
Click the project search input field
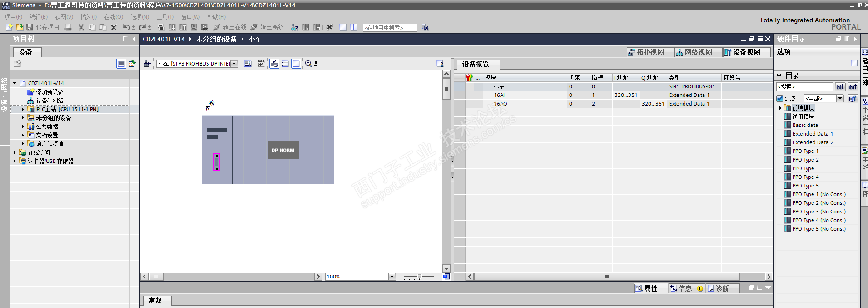tap(390, 28)
